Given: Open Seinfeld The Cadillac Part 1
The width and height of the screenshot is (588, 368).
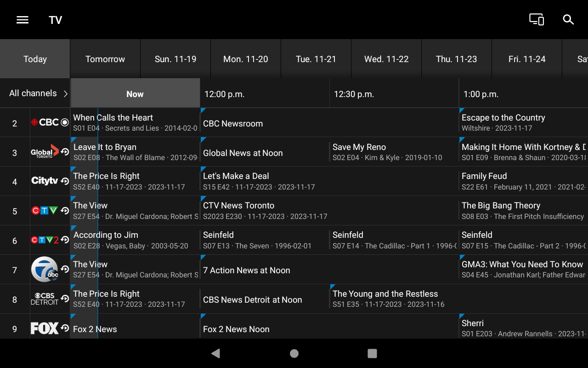Looking at the screenshot, I should (394, 240).
